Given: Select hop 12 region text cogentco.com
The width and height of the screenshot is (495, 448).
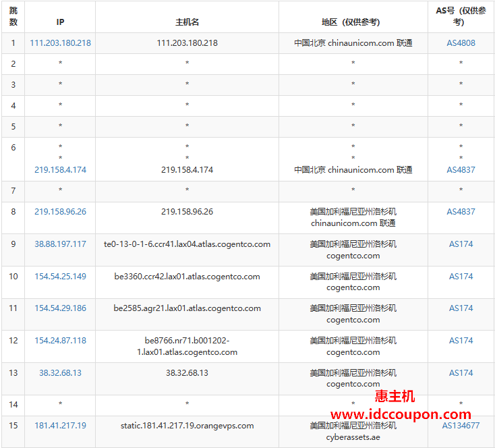Looking at the screenshot, I should pos(353,352).
